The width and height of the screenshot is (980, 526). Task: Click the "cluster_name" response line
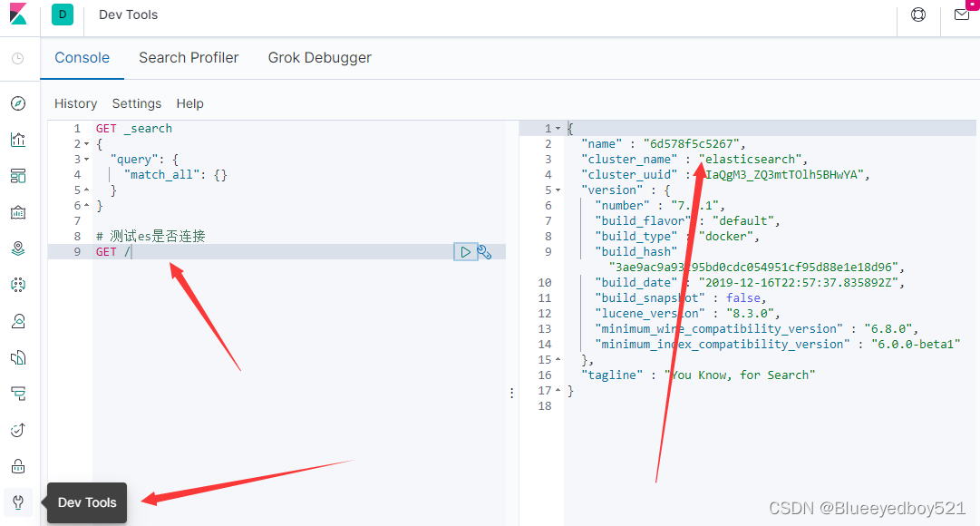pos(694,160)
